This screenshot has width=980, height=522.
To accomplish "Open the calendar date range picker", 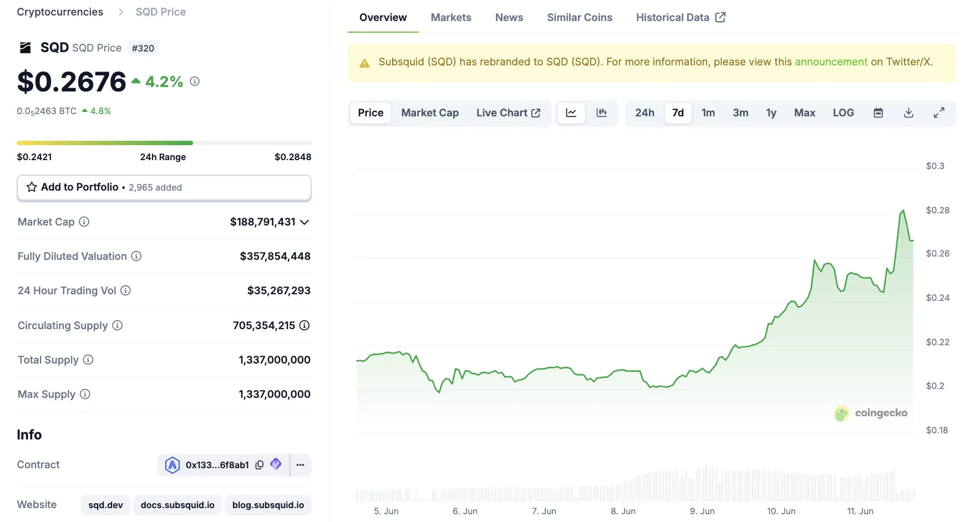I will coord(878,112).
